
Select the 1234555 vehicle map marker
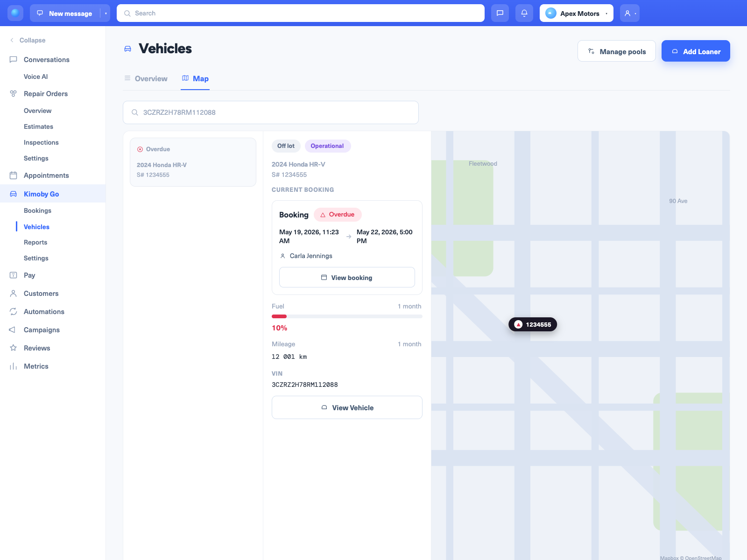pos(533,324)
